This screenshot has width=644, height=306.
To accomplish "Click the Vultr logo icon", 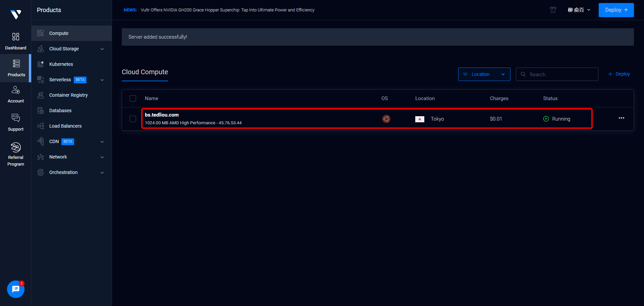I will (16, 14).
